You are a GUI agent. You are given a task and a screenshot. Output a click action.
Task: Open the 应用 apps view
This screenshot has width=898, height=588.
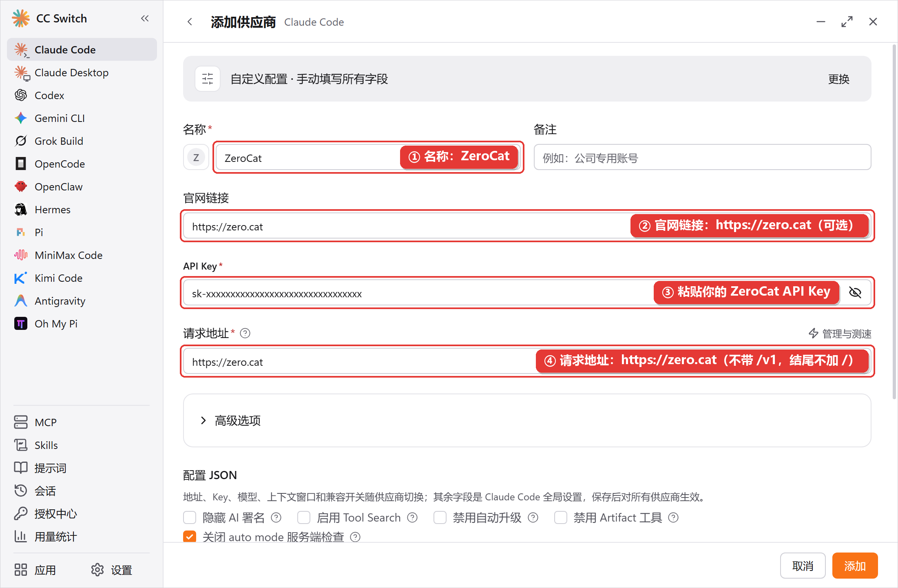pos(35,570)
